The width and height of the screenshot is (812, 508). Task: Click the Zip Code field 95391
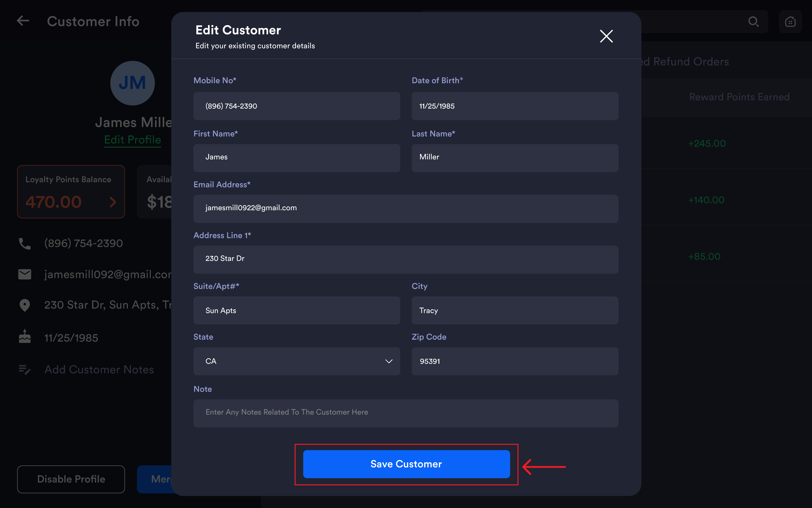(x=515, y=361)
